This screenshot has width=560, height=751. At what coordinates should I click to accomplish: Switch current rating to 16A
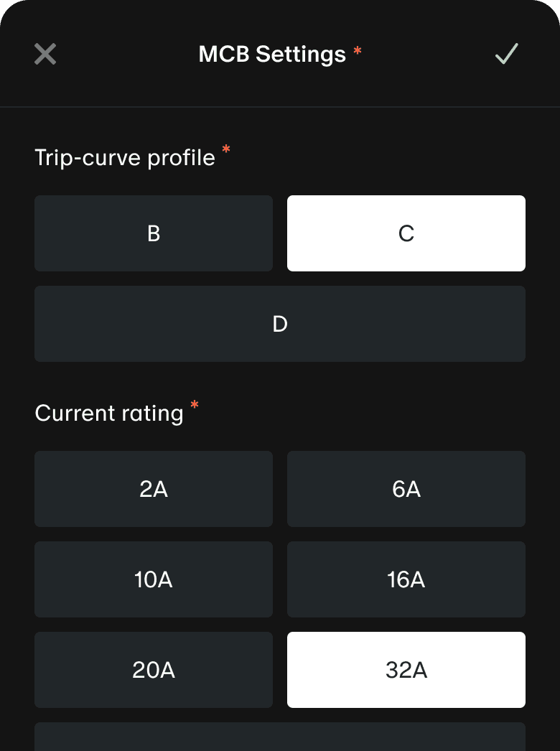point(406,579)
